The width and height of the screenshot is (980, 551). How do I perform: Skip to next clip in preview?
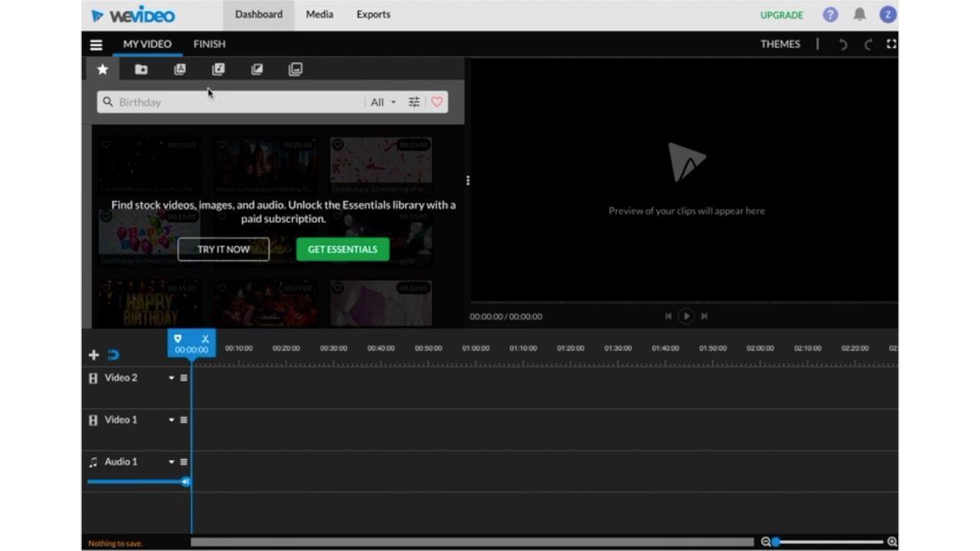point(704,316)
